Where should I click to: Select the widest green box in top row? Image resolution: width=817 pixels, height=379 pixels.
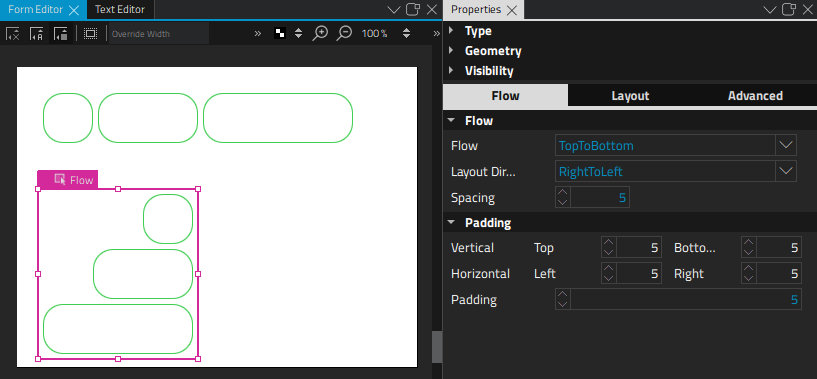tap(278, 118)
